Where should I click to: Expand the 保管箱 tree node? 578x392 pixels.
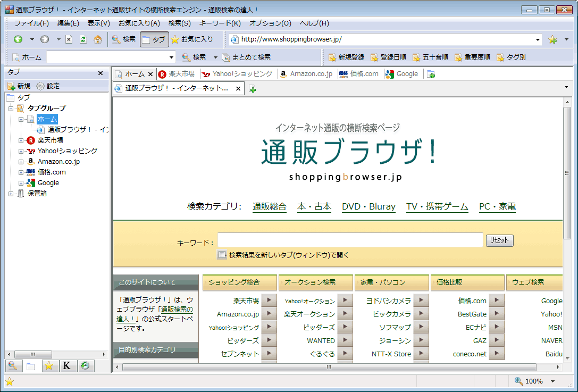click(x=11, y=194)
